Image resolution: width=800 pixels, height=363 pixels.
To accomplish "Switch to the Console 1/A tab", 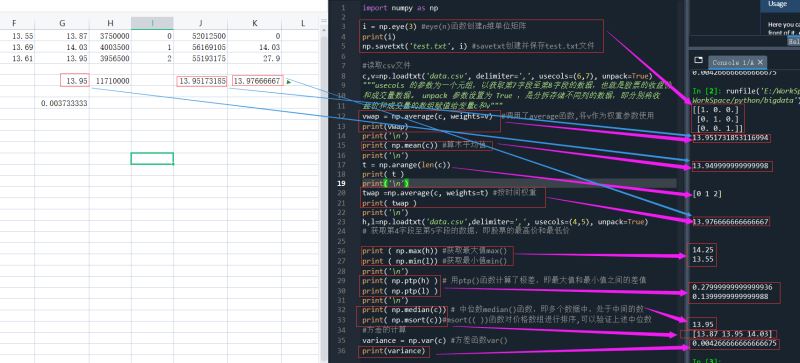I will (732, 62).
